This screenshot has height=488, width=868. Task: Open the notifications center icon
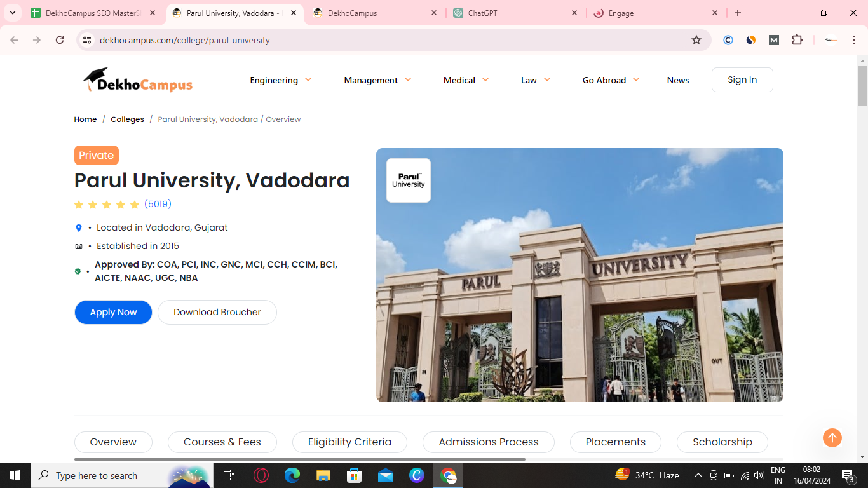point(848,475)
